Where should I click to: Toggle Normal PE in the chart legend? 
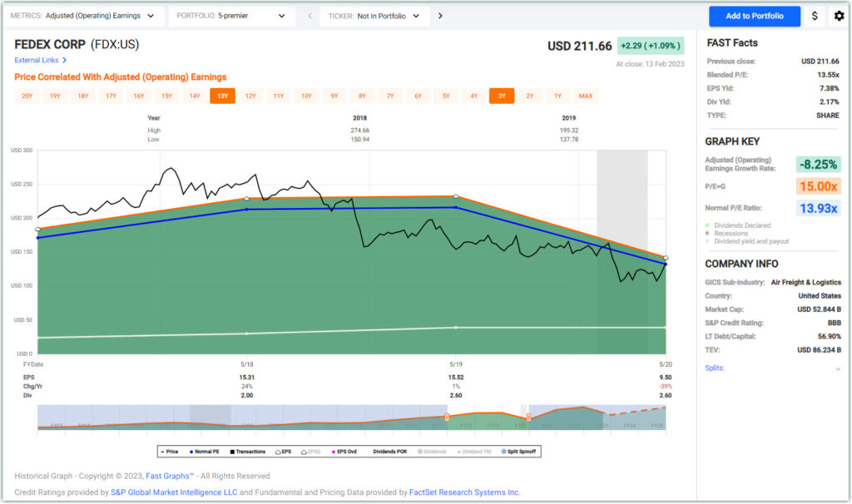pyautogui.click(x=205, y=452)
